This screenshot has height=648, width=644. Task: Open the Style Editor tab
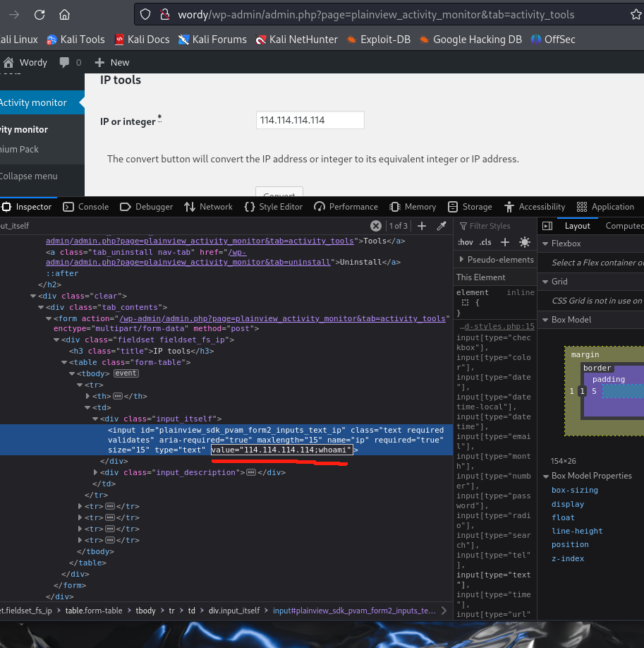(x=274, y=207)
